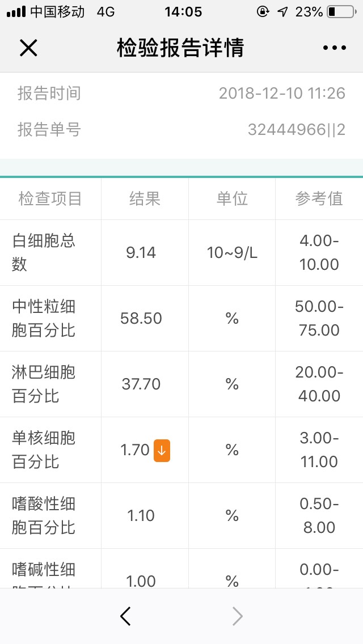
Task: Select the 单位 column header
Action: 232,199
